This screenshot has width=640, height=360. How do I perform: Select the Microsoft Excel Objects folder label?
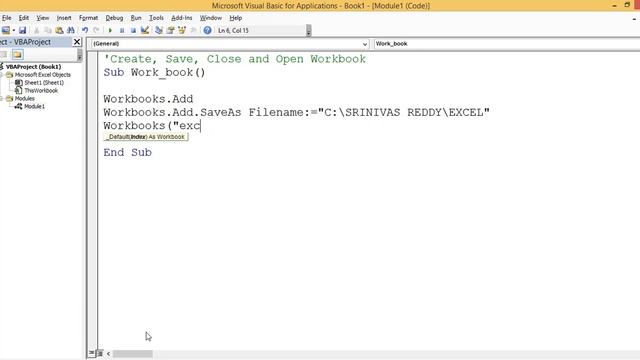pyautogui.click(x=42, y=75)
